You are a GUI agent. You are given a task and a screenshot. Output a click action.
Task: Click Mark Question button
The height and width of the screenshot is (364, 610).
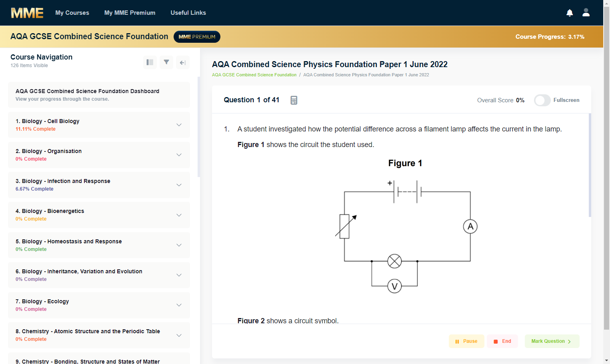tap(552, 341)
